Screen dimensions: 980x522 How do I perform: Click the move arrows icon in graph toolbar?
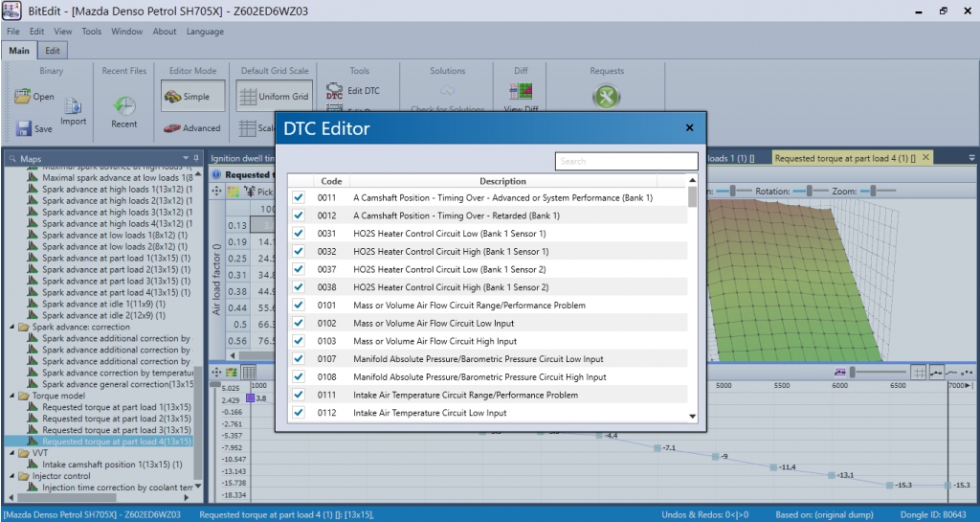pyautogui.click(x=216, y=373)
